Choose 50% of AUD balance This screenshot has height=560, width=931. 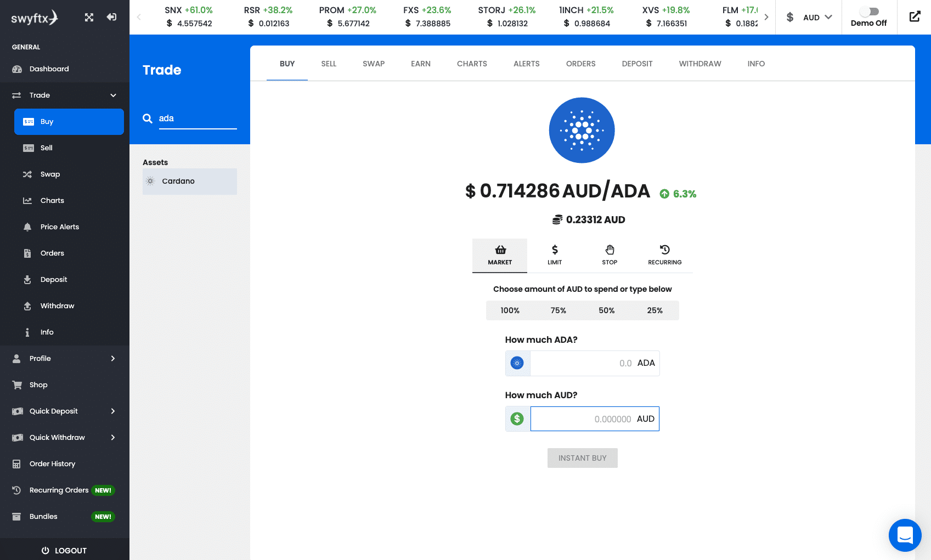607,310
